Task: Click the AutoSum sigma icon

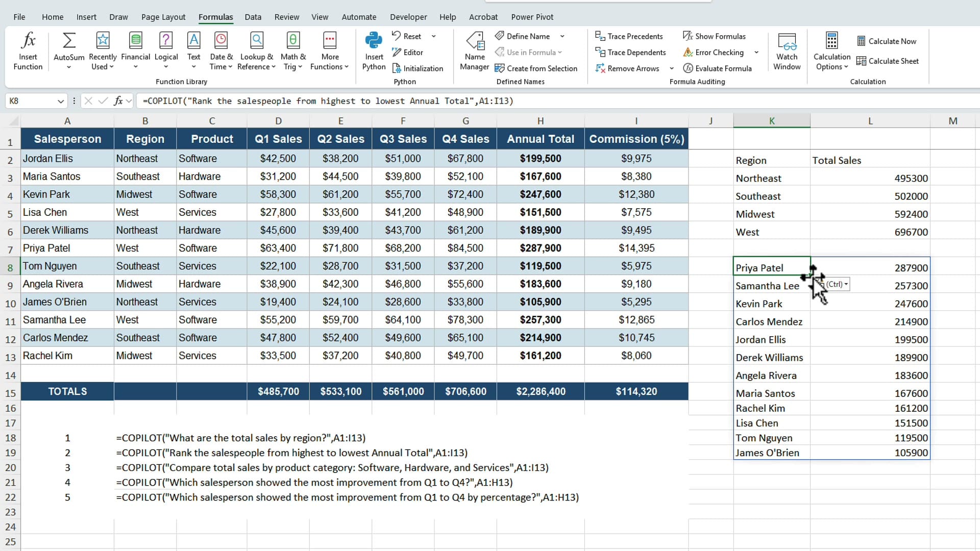Action: coord(69,40)
